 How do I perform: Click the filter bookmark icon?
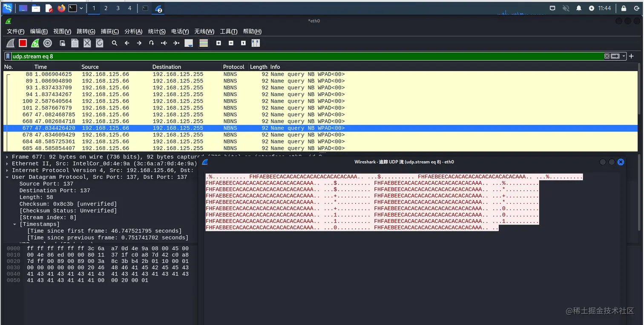(x=8, y=56)
